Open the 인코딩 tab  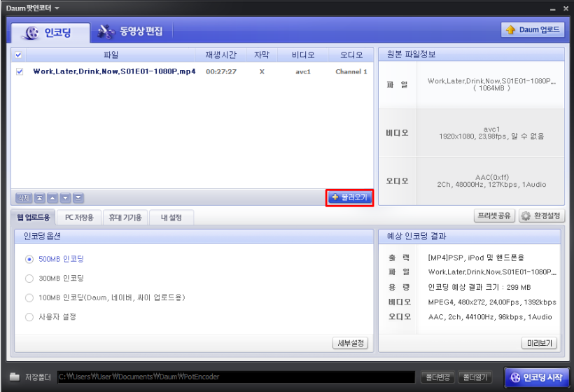[x=50, y=33]
